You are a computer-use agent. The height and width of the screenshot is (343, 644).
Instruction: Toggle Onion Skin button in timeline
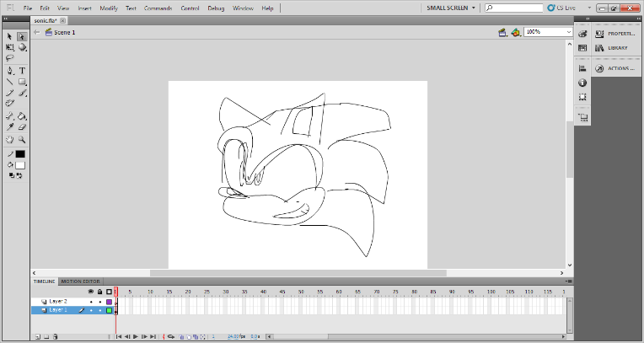coord(181,337)
